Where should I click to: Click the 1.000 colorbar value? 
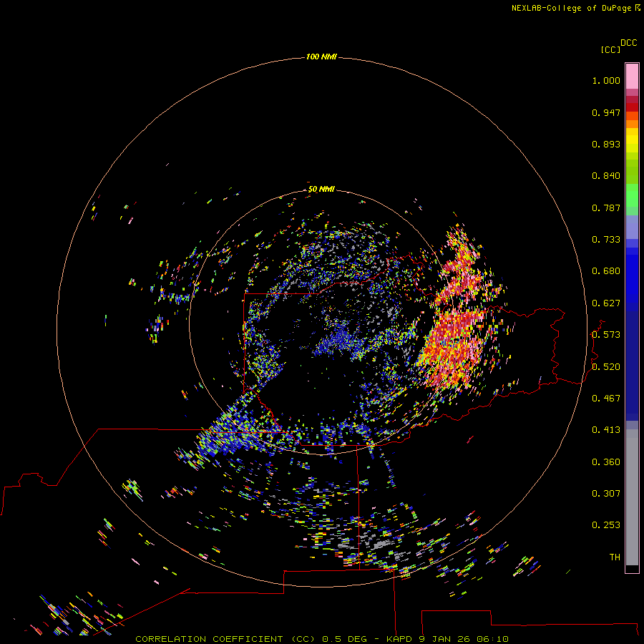pos(606,80)
